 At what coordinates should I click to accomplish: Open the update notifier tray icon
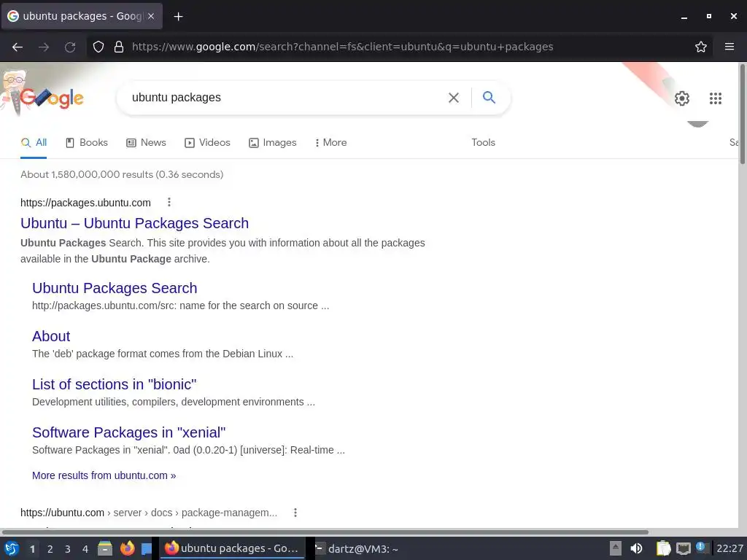coord(701,547)
